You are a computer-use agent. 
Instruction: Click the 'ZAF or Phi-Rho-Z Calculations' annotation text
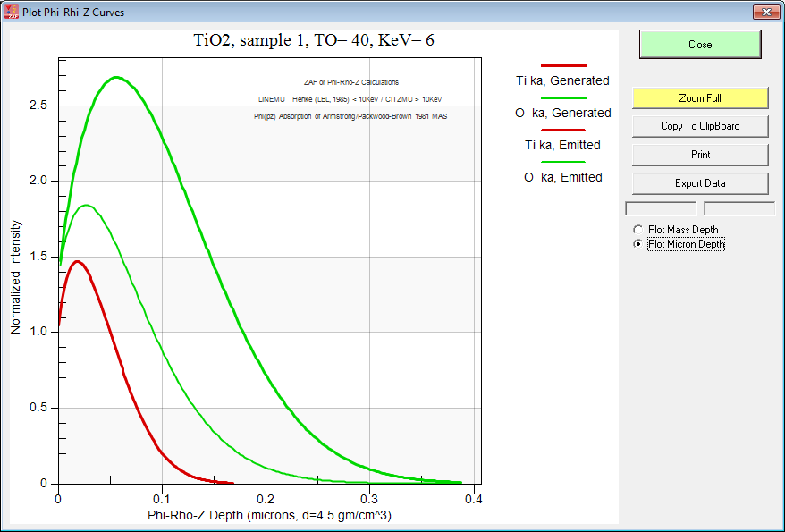351,82
